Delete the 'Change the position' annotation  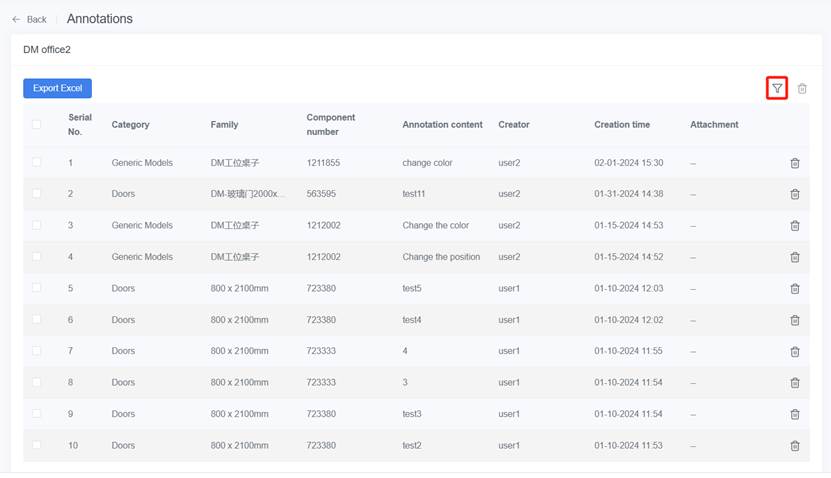(x=795, y=257)
